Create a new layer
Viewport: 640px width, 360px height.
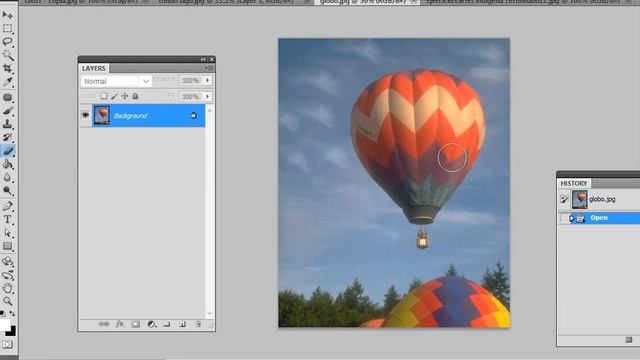[182, 324]
